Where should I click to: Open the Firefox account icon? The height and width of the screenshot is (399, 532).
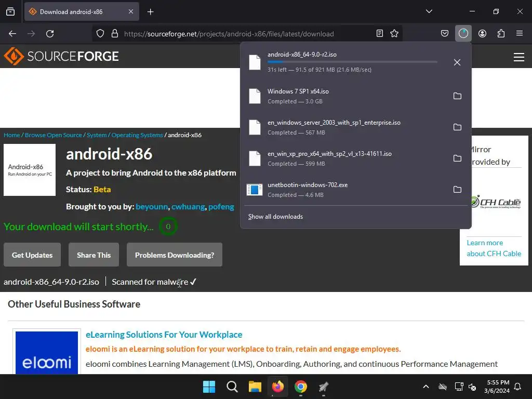pos(482,33)
